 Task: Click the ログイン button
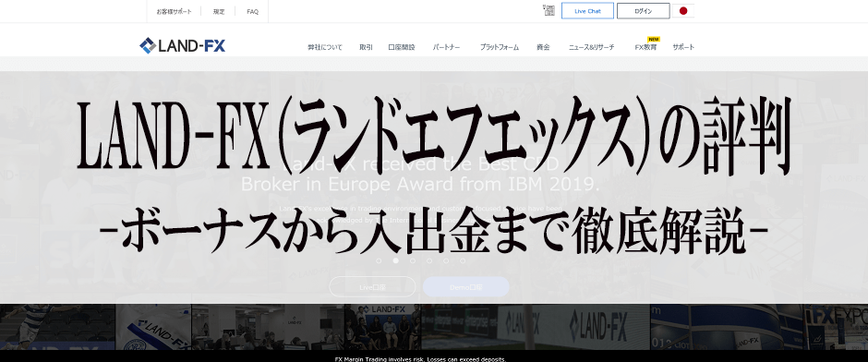644,11
